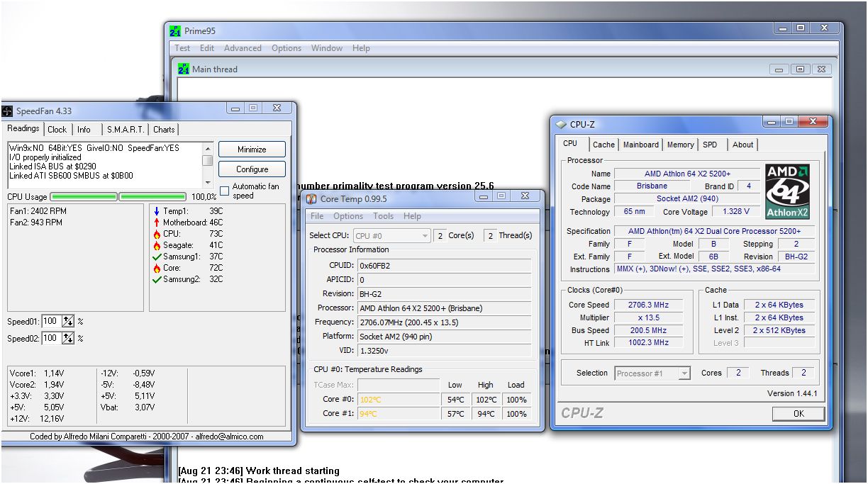
Task: Click the flame icon beside Core 72C
Action: 156,268
